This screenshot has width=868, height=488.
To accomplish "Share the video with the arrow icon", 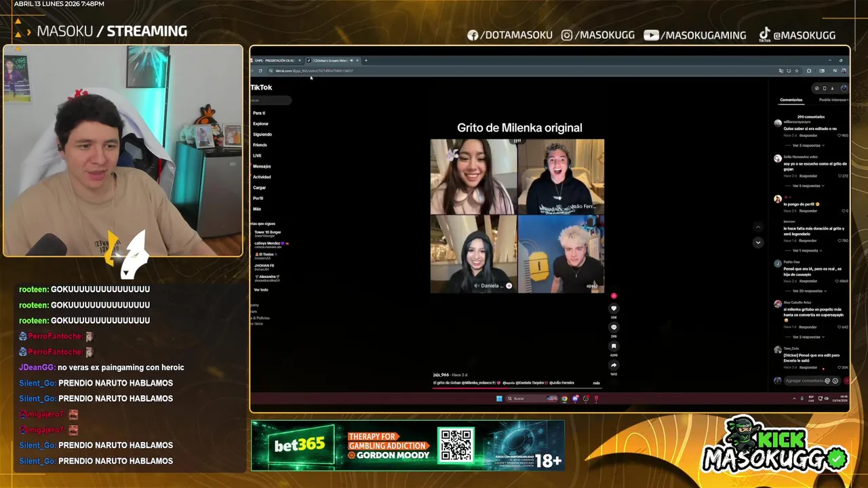I will (x=614, y=365).
